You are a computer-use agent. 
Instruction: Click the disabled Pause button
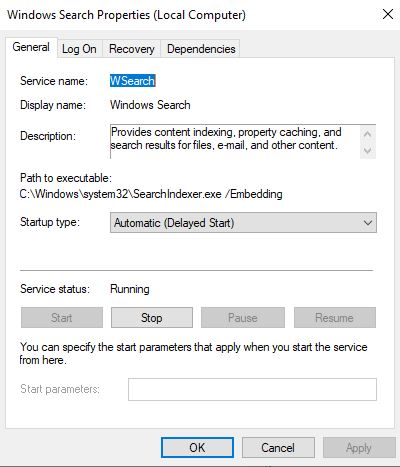pos(243,318)
